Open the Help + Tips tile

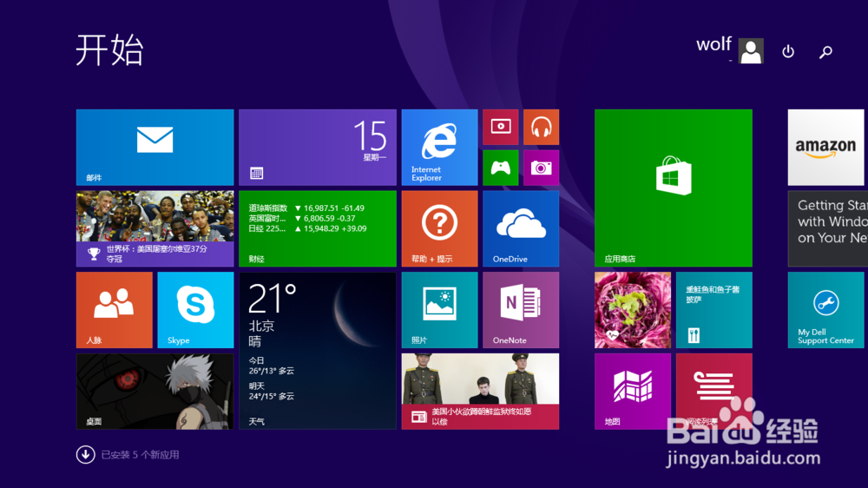click(x=439, y=228)
